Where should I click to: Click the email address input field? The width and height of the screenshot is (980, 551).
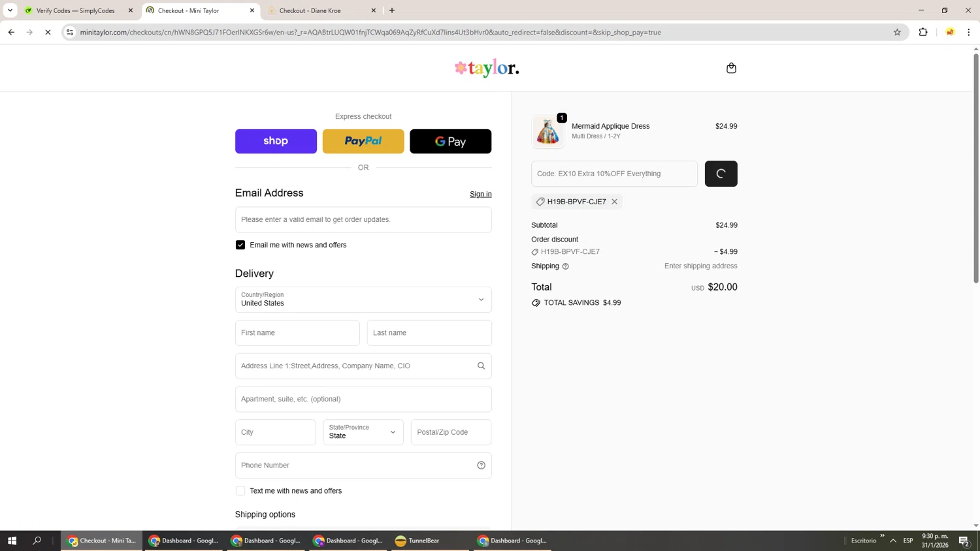tap(363, 219)
